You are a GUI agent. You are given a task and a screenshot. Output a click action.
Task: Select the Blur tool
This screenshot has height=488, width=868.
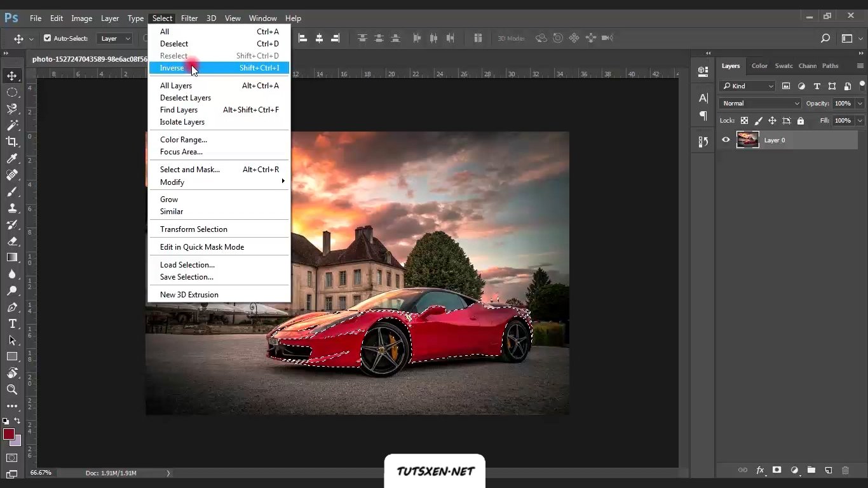pyautogui.click(x=12, y=274)
